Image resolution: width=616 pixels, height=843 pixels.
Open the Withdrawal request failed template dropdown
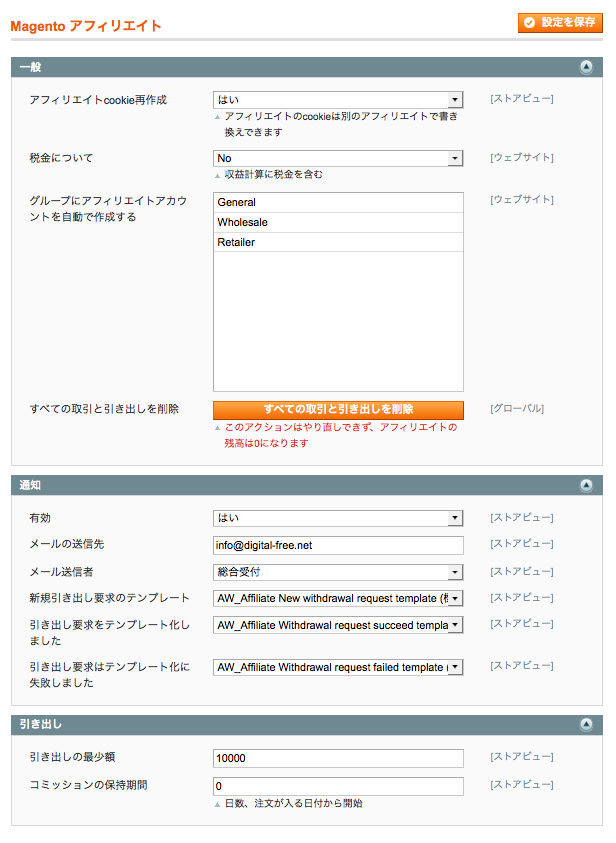click(x=338, y=667)
